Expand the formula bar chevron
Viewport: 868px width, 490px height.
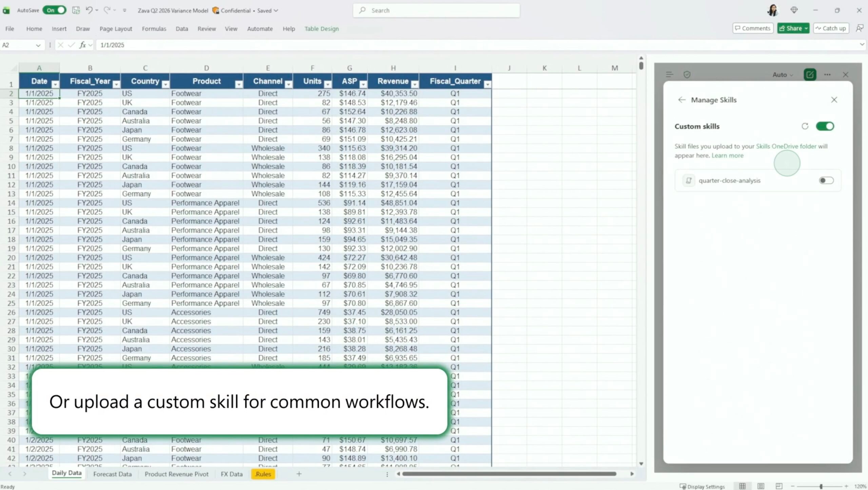point(862,44)
